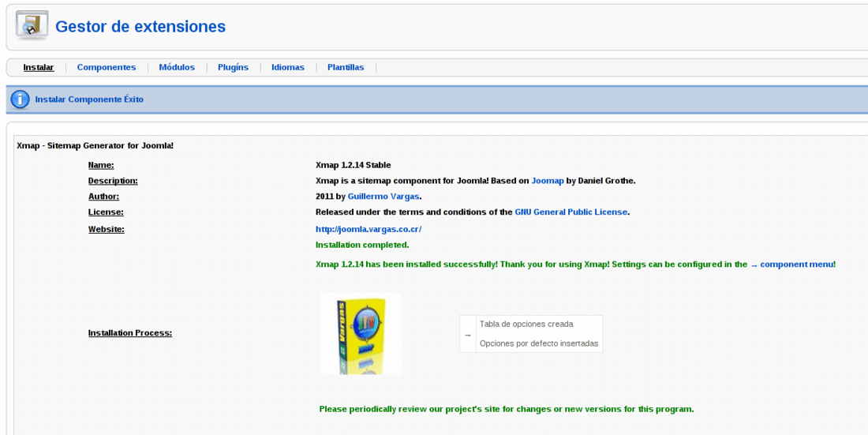This screenshot has height=435, width=868.
Task: Click the Name: label
Action: 101,165
